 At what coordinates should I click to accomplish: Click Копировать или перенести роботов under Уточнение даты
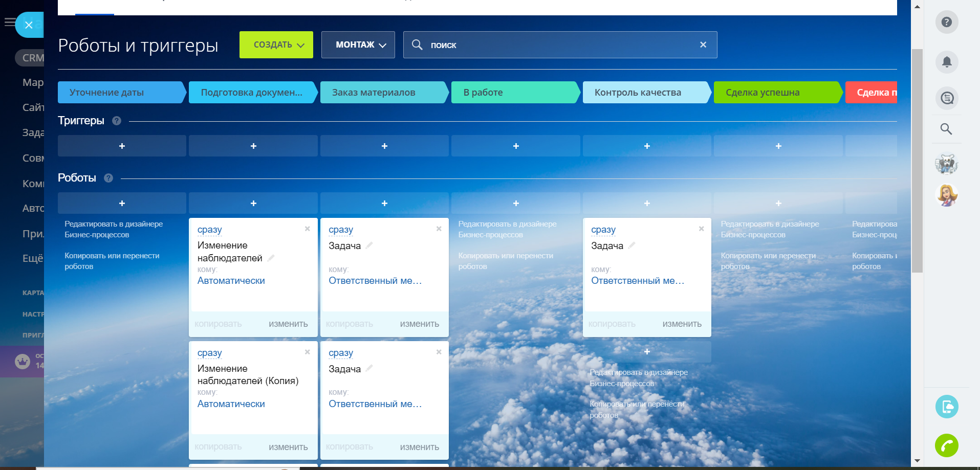pos(112,261)
